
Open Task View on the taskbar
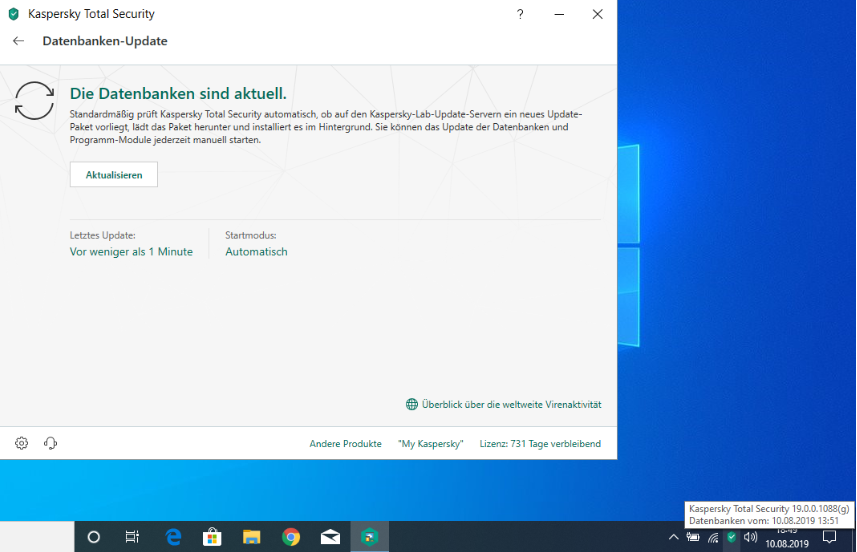[x=132, y=537]
